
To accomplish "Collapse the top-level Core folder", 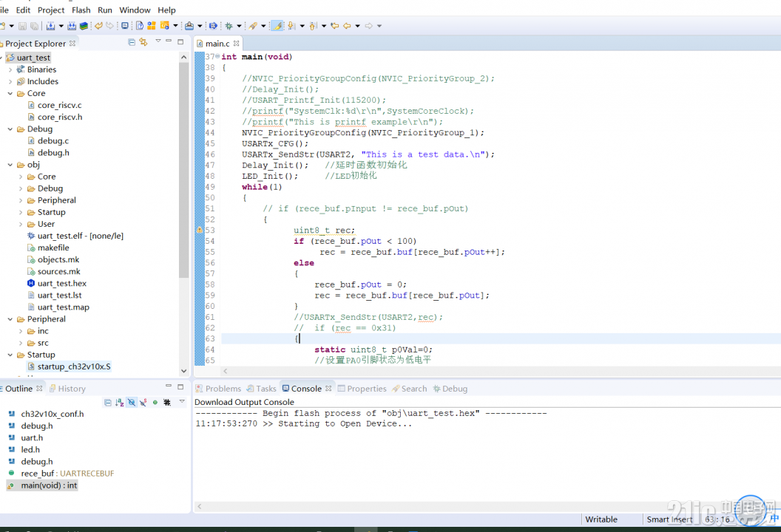I will click(10, 94).
